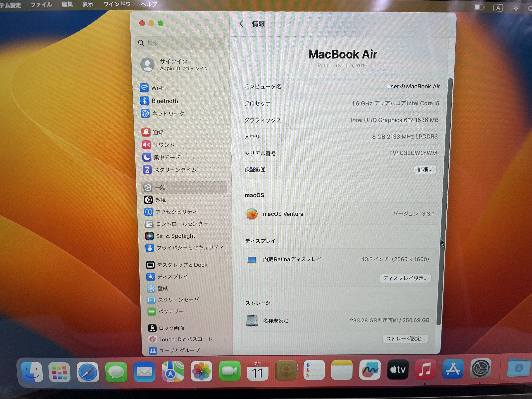Open ヘルプ menu in menu bar
Screen dimensions: 532x399
click(x=149, y=4)
